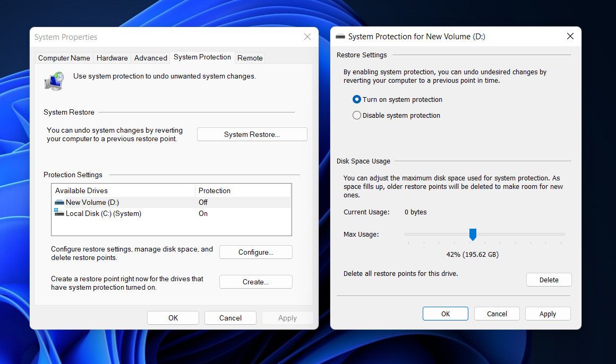616x364 pixels.
Task: Click Cancel in the System Properties window
Action: pyautogui.click(x=230, y=318)
